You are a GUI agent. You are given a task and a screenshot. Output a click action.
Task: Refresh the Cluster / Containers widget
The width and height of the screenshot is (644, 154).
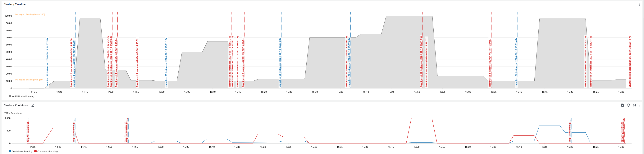628,105
